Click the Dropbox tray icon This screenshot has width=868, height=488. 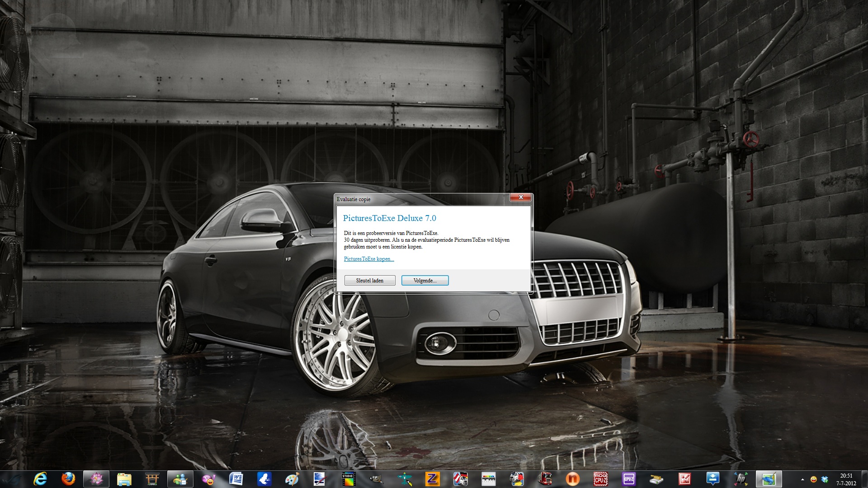825,479
